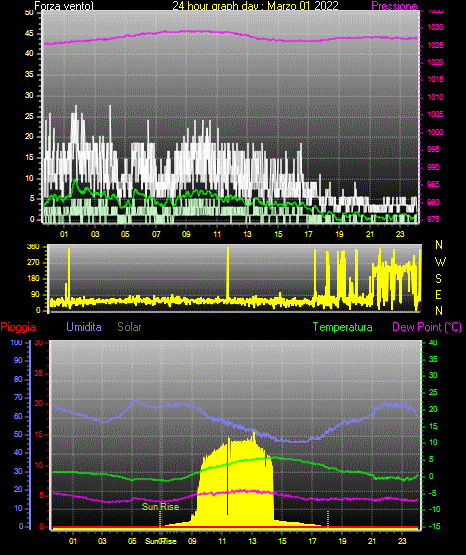Image resolution: width=466 pixels, height=555 pixels.
Task: Click the E compass label beside direction chart
Action: (438, 294)
